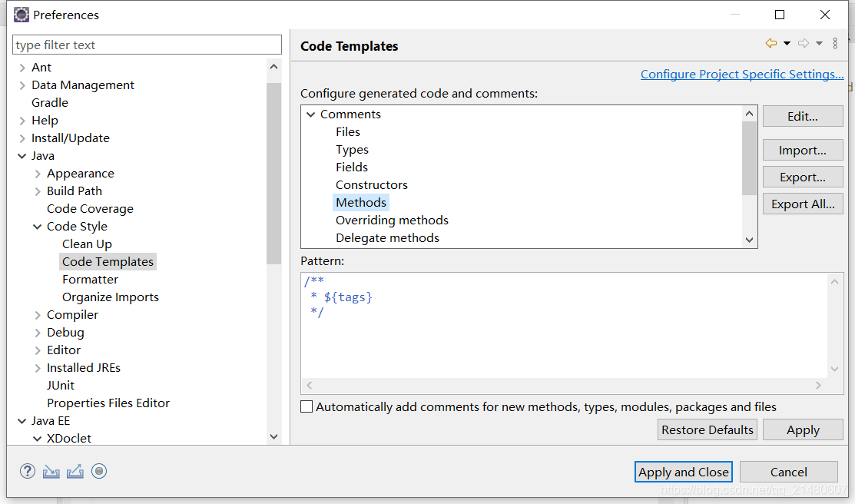Enable automatically add comments checkbox

(x=307, y=407)
